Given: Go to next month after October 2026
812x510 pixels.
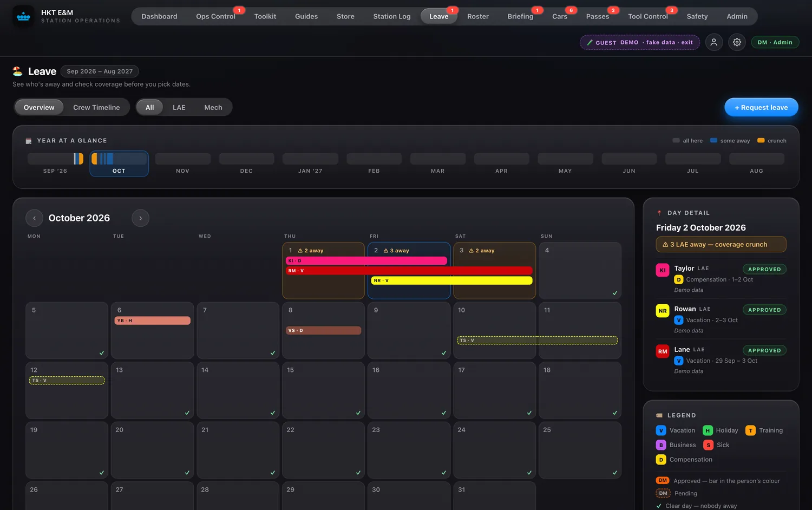Looking at the screenshot, I should 140,218.
